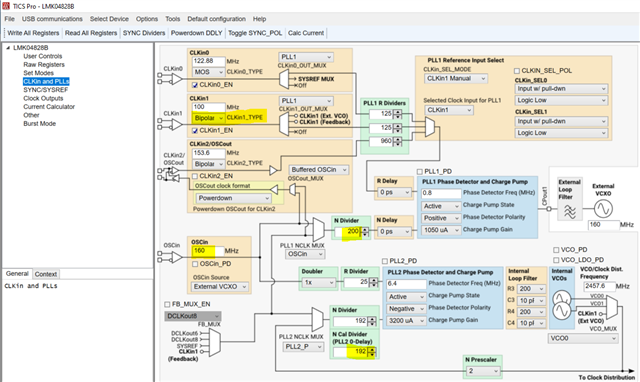Select Clock Outputs in the tree
Image resolution: width=640 pixels, height=382 pixels.
click(43, 98)
